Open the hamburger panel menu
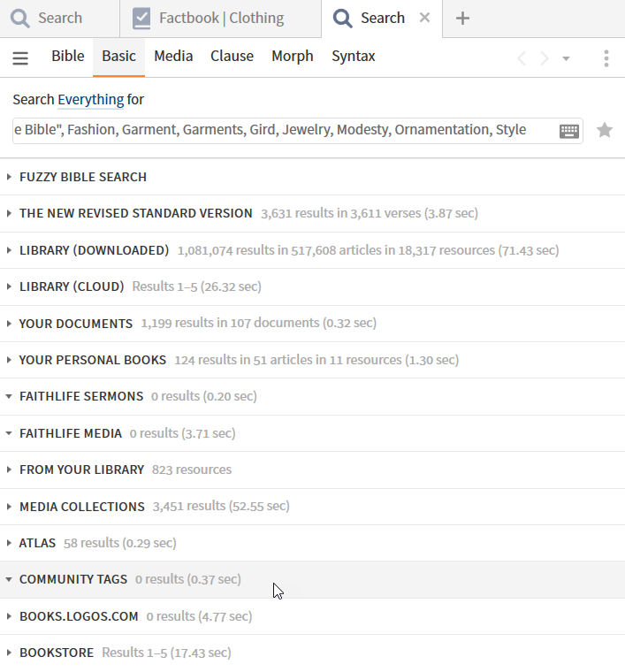625x672 pixels. pos(20,57)
